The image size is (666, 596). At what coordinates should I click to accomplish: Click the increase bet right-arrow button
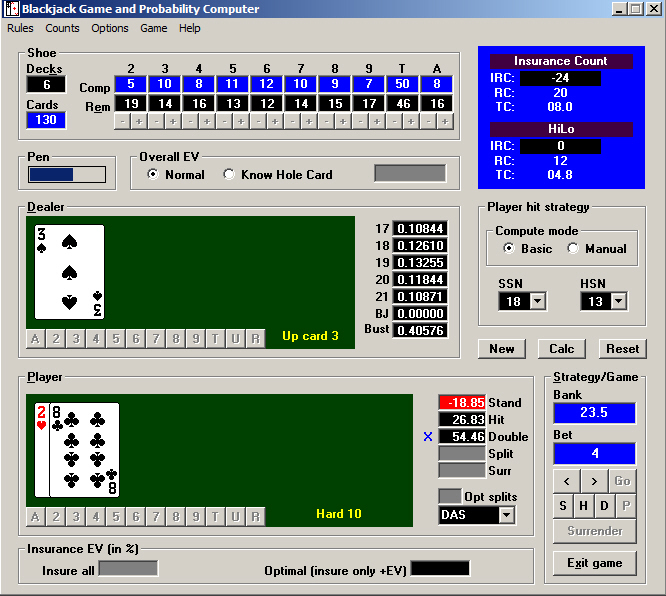(x=594, y=481)
